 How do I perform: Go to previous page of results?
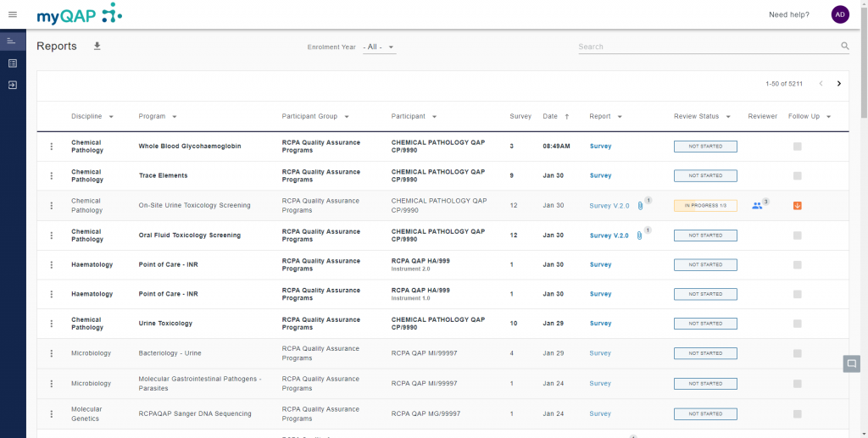(x=821, y=84)
